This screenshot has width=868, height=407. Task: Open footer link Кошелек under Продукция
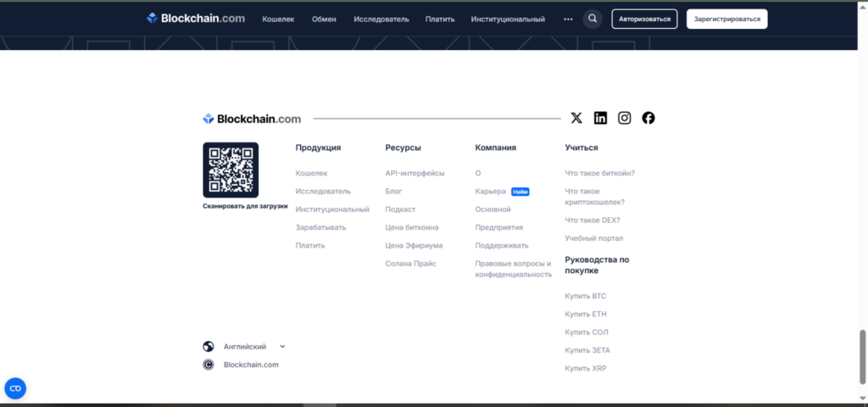point(312,173)
